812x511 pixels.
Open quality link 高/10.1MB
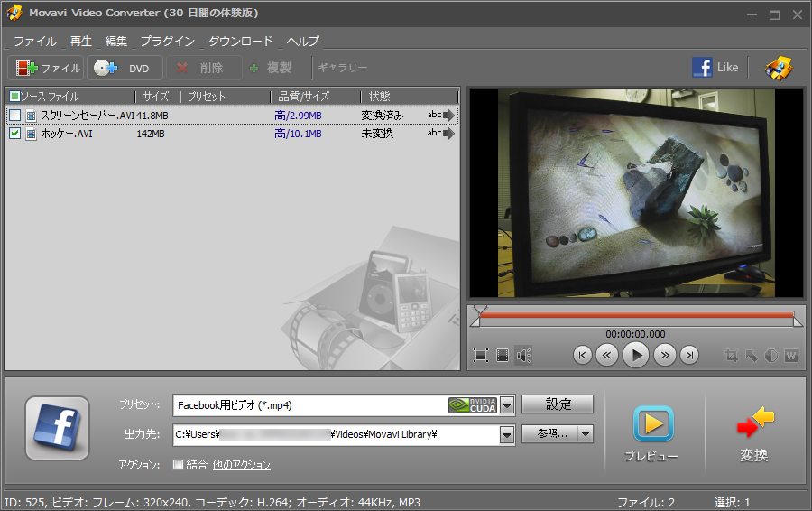point(298,134)
